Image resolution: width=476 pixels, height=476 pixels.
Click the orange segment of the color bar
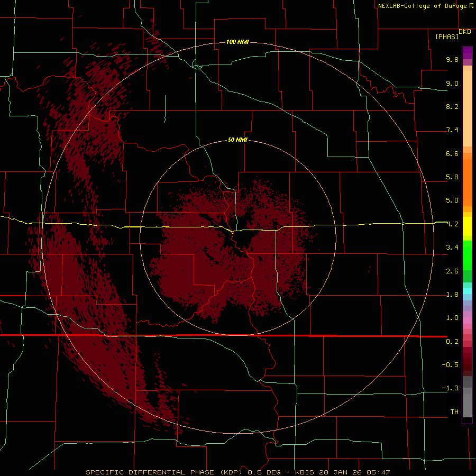pos(467,182)
